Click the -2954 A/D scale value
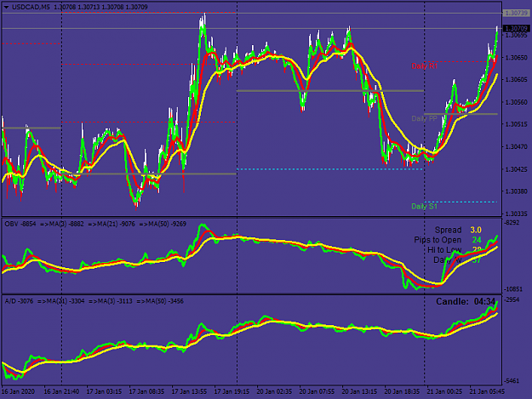 pos(512,299)
